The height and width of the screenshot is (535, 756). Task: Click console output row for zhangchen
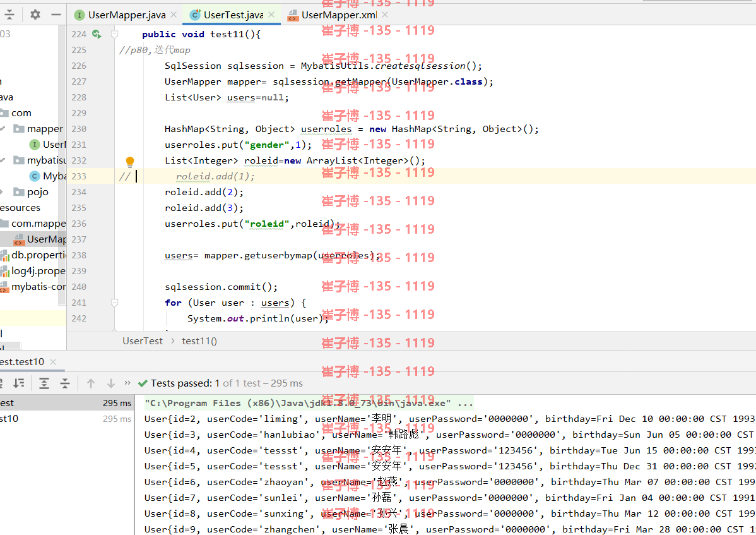pos(450,529)
